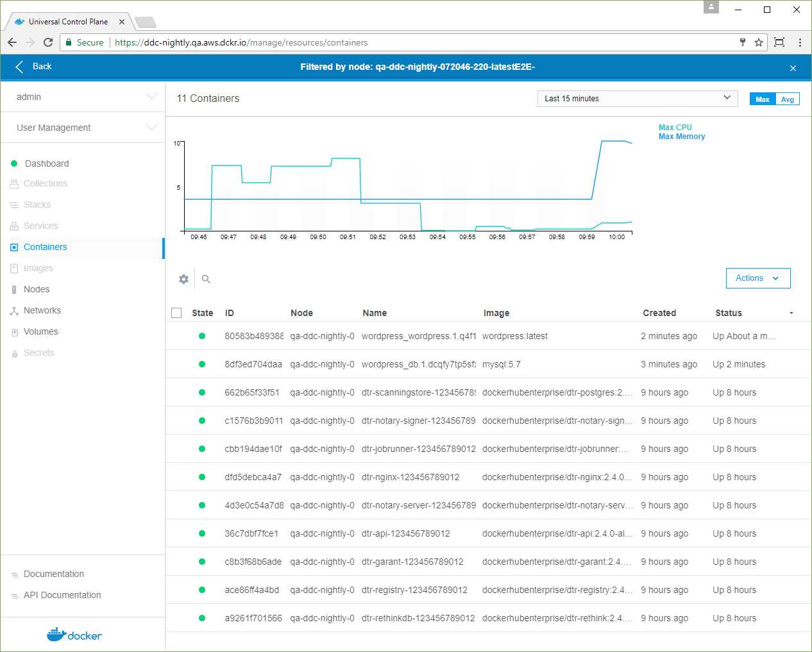Click the Containers sidebar icon

(14, 247)
